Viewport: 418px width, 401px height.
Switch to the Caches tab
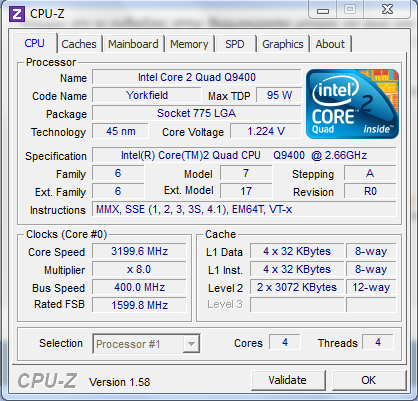pos(79,44)
